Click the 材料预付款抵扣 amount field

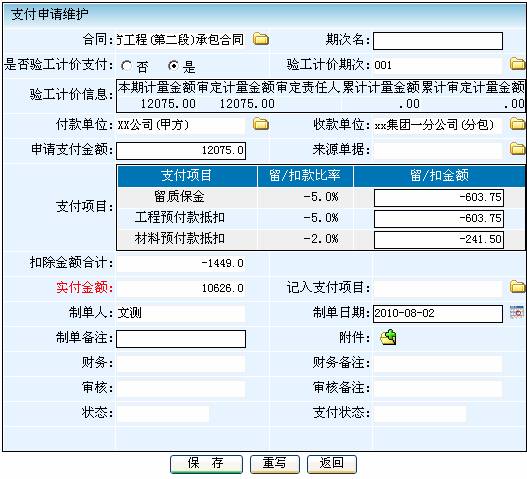pos(439,240)
